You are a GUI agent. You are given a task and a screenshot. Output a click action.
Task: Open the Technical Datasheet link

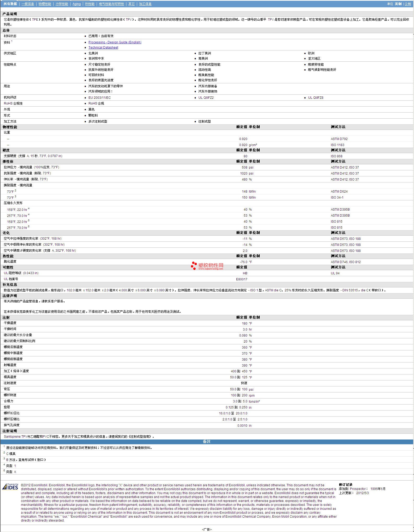point(103,48)
